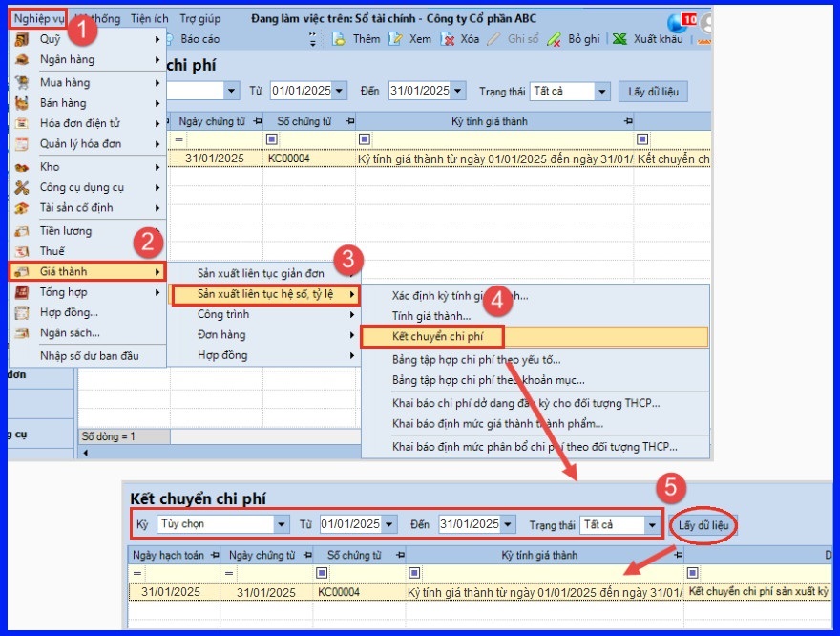Expand the Giá thành menu entry

click(87, 271)
